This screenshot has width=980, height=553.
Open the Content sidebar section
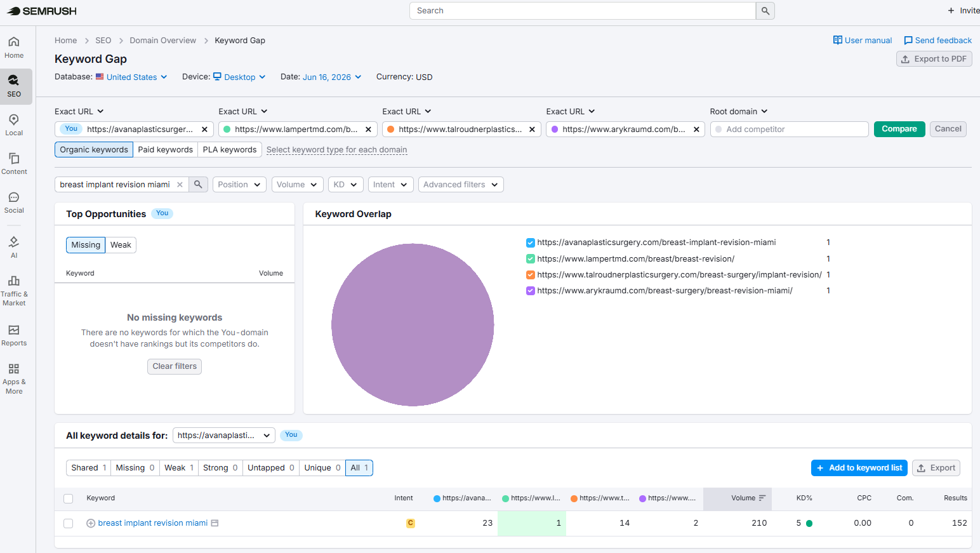[14, 164]
